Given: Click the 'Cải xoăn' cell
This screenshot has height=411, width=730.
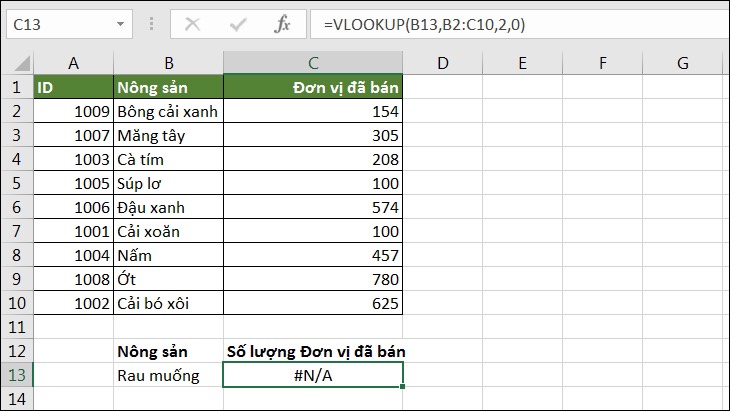Looking at the screenshot, I should point(169,231).
